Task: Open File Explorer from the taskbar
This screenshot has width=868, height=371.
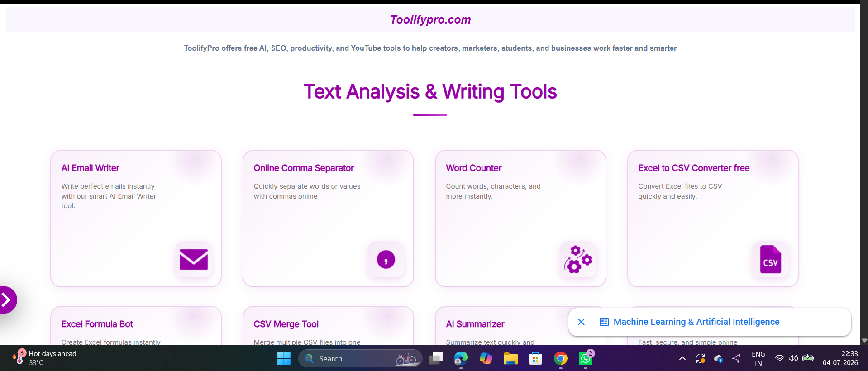Action: tap(511, 359)
